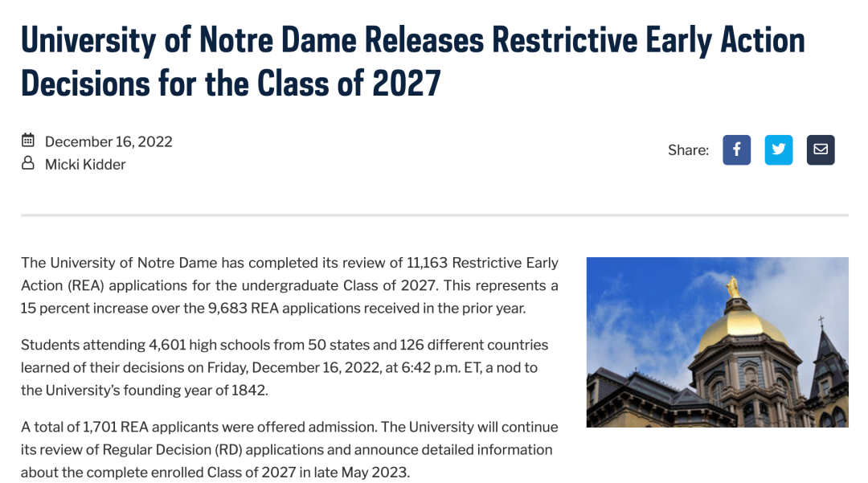Click the paragraph starting "Students attending 4,601"
This screenshot has height=483, width=868.
(285, 367)
